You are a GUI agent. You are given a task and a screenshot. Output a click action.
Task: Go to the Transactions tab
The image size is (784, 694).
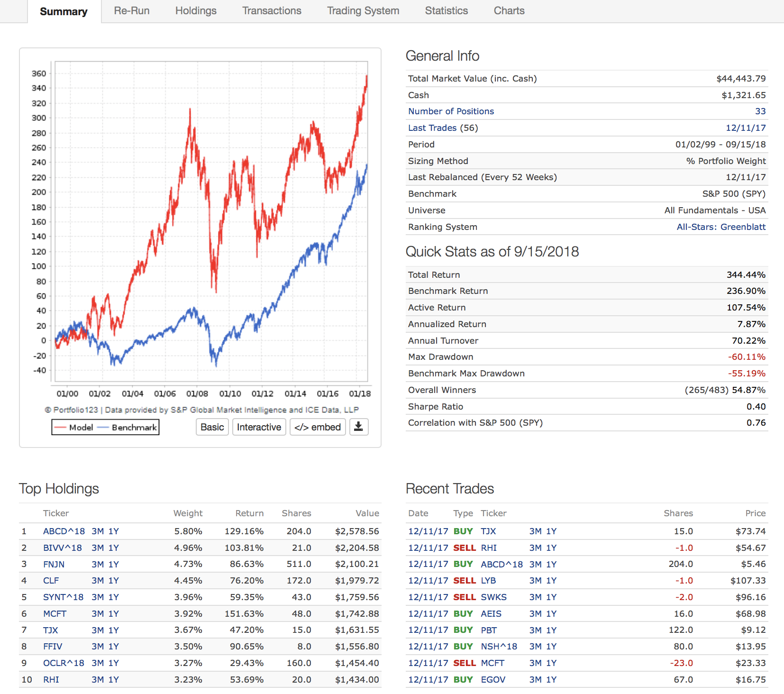click(x=272, y=11)
